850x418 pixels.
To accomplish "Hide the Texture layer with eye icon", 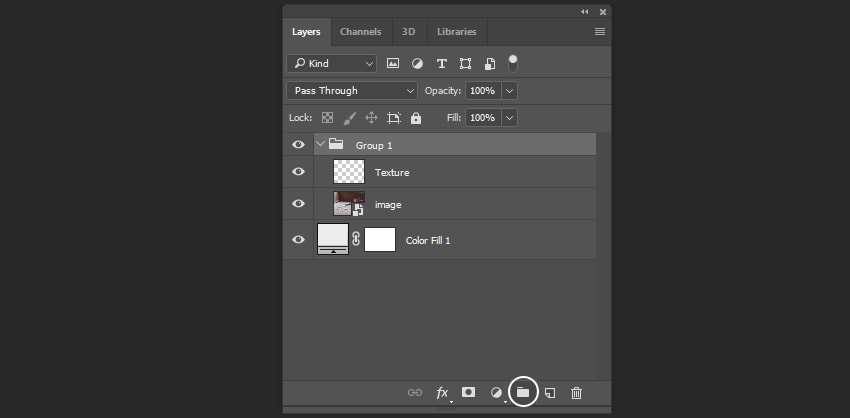I will click(x=298, y=172).
